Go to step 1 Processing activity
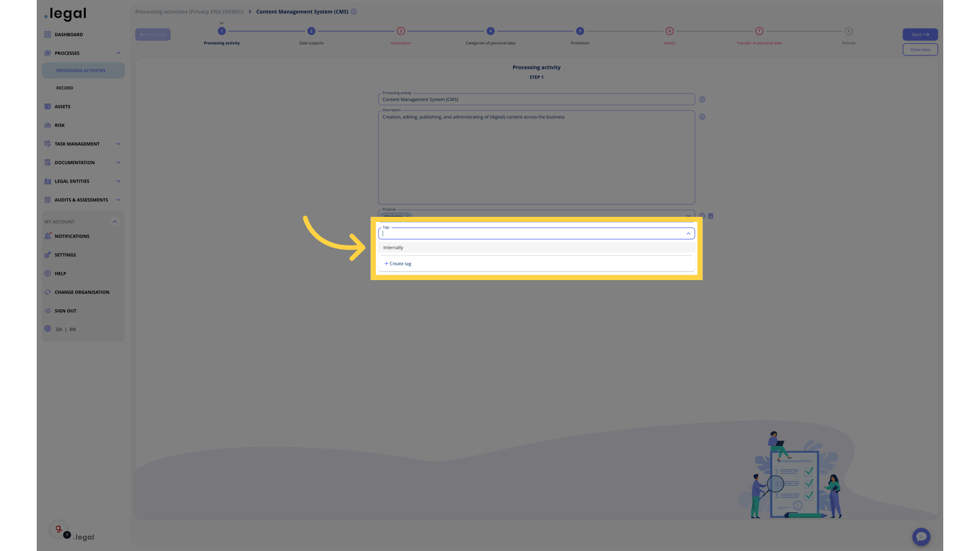The height and width of the screenshot is (551, 980). point(222,31)
